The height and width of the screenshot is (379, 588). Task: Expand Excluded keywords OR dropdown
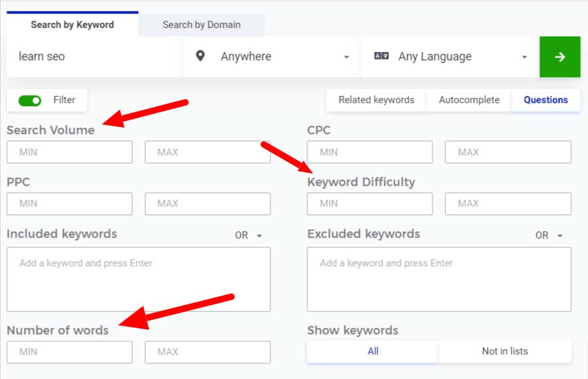tap(549, 235)
